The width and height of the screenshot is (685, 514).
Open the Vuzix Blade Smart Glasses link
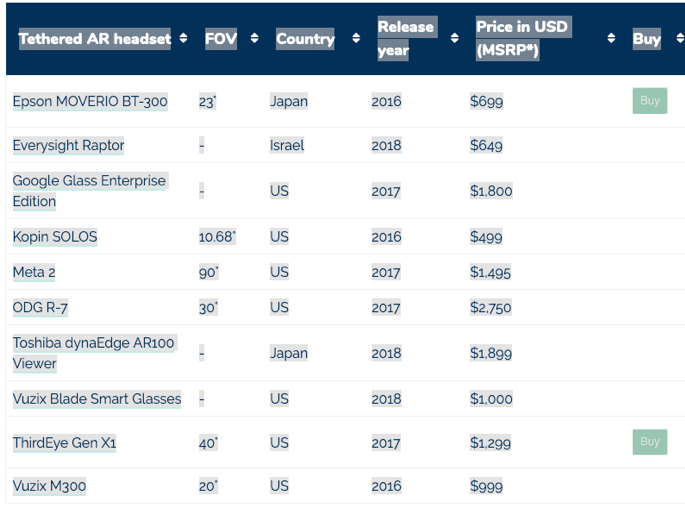(96, 398)
